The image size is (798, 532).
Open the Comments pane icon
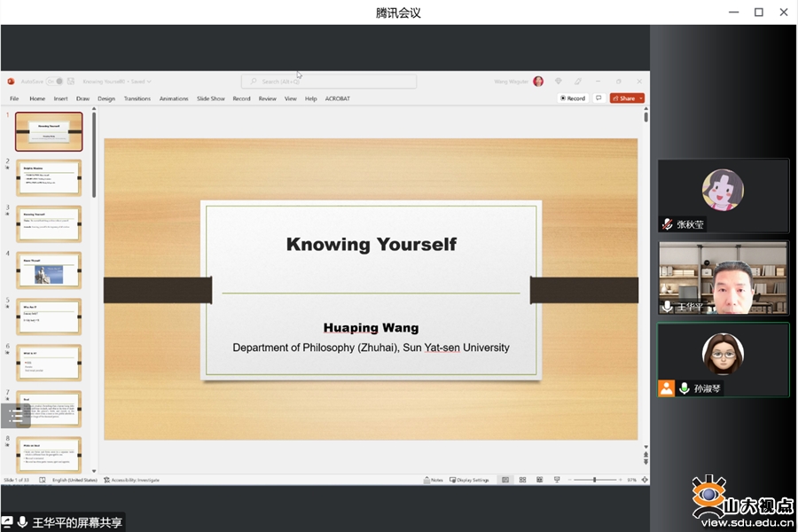pyautogui.click(x=599, y=98)
